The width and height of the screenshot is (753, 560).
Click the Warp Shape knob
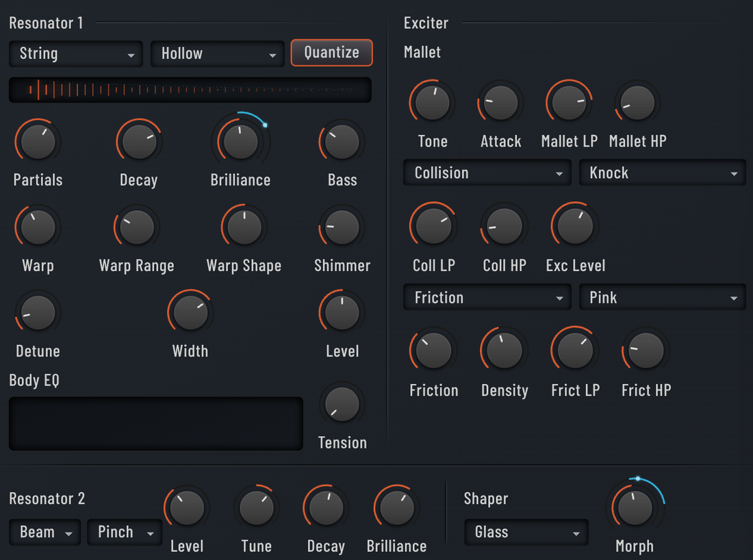point(244,227)
